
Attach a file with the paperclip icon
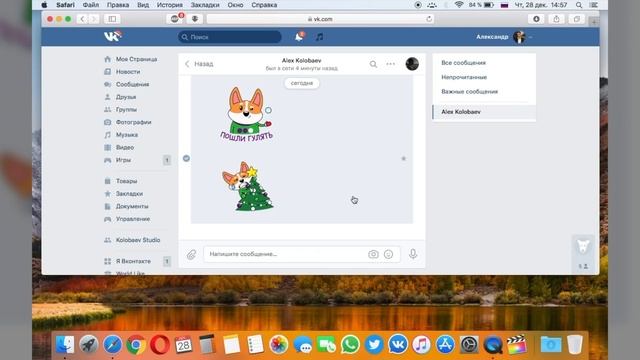[191, 254]
